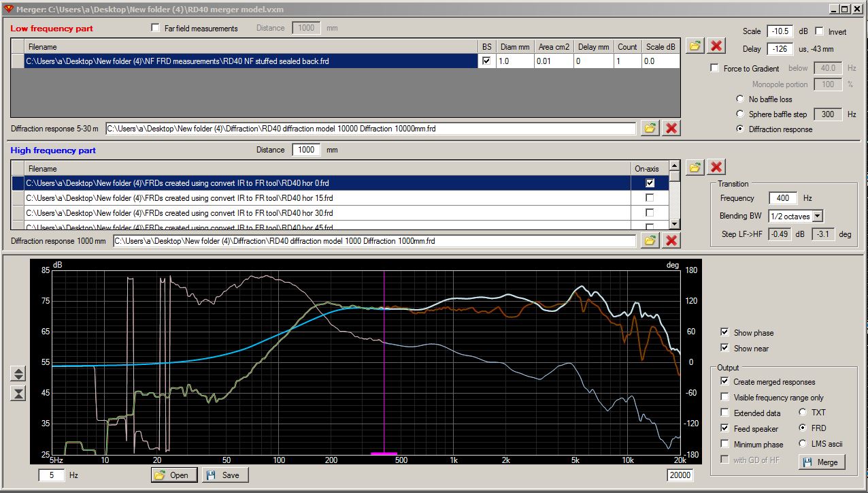Click the vertical expand arrows beside the graph
Screen dimensions: 868x493
pos(19,374)
